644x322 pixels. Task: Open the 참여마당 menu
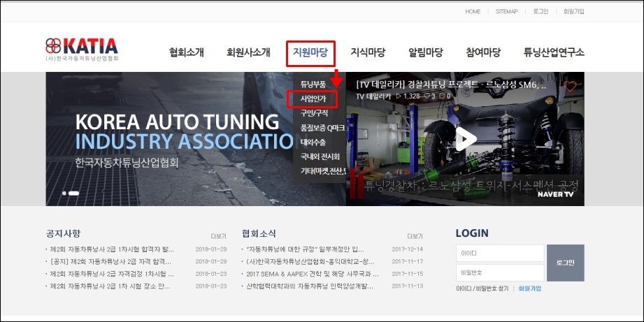483,52
